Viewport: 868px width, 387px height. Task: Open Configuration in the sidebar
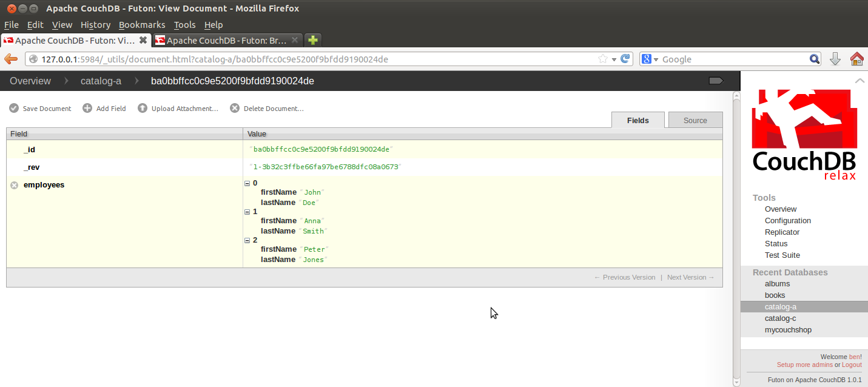point(788,221)
